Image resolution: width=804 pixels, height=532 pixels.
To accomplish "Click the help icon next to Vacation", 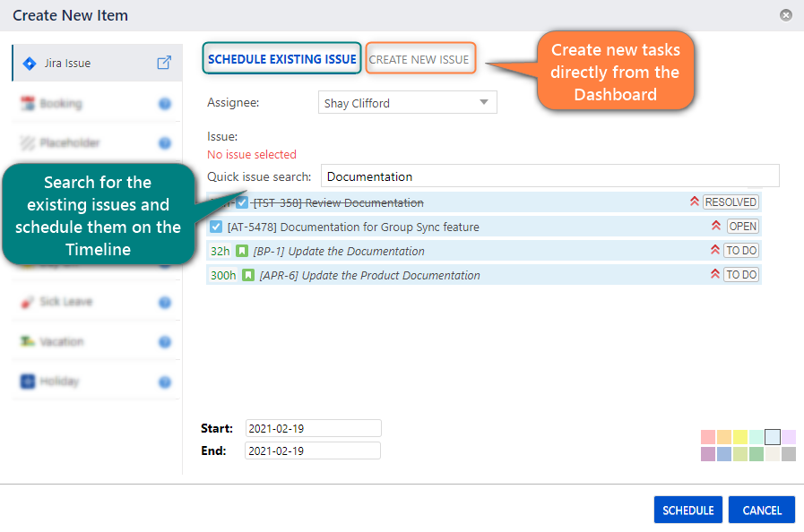I will pyautogui.click(x=165, y=342).
